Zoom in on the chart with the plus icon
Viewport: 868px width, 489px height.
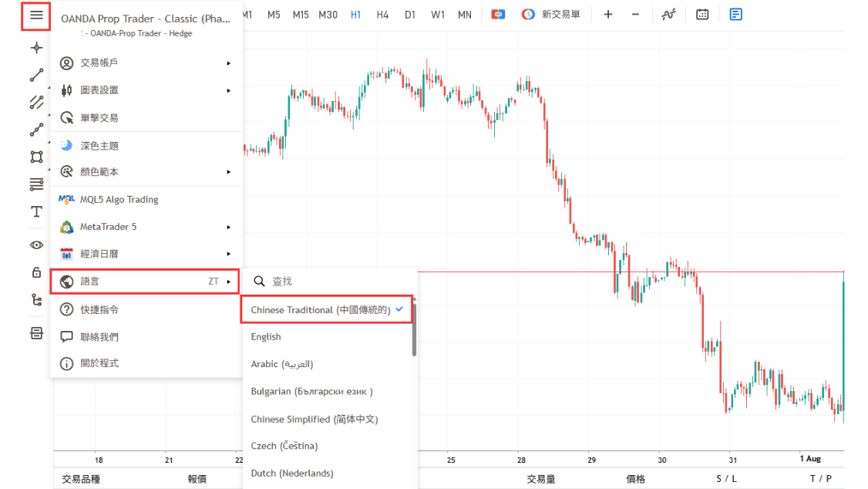[608, 14]
